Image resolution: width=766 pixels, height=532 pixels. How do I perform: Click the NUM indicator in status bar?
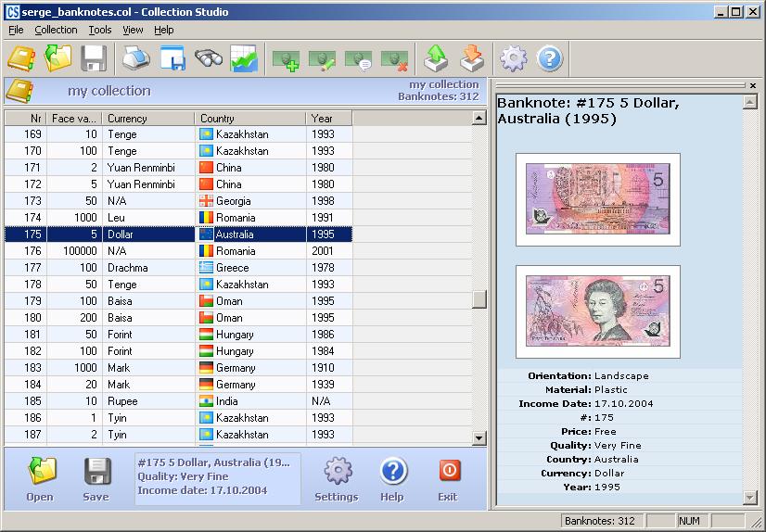[689, 521]
